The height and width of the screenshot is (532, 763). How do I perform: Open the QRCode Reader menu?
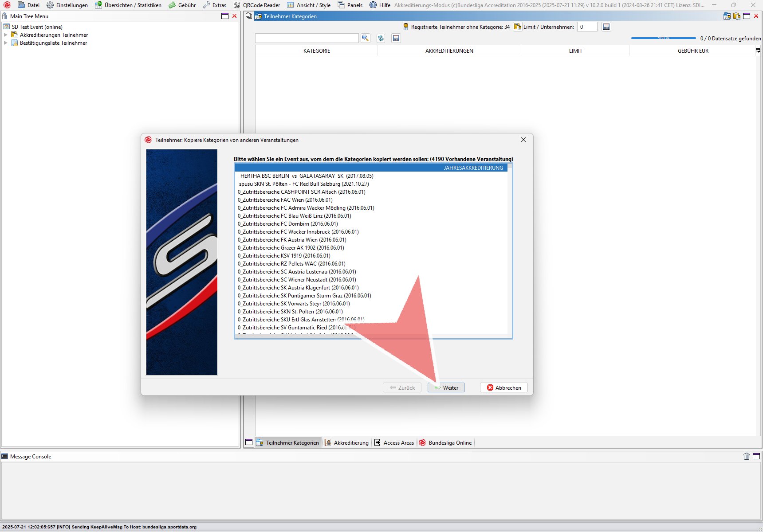256,5
